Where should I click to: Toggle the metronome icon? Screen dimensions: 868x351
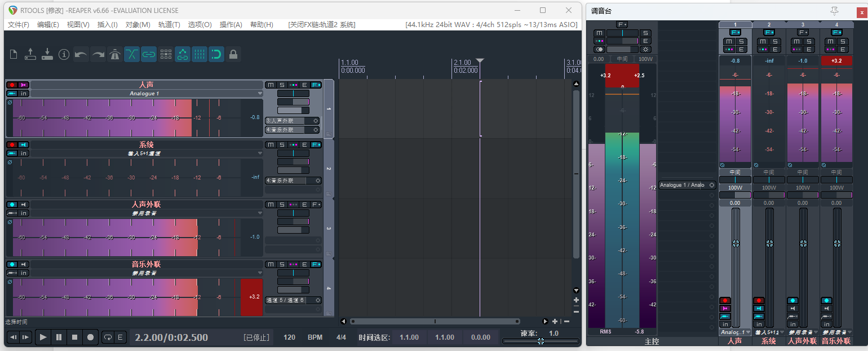pyautogui.click(x=115, y=55)
